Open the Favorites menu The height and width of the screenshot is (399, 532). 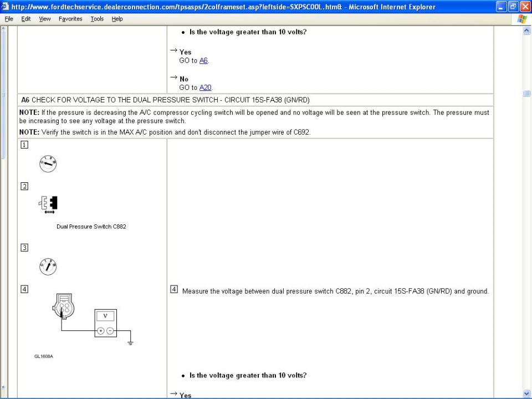[x=70, y=19]
